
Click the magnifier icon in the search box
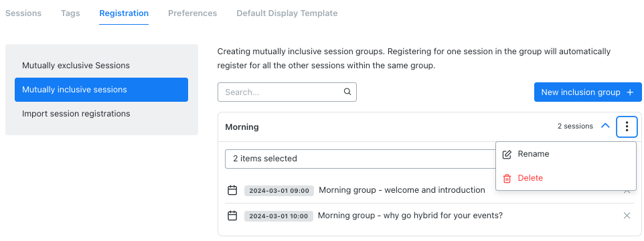(x=347, y=92)
